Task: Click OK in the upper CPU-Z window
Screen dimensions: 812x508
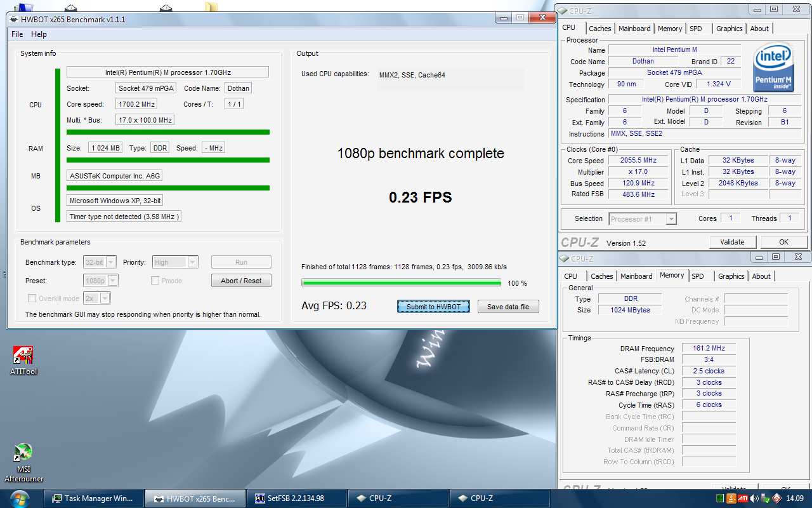Action: [784, 242]
